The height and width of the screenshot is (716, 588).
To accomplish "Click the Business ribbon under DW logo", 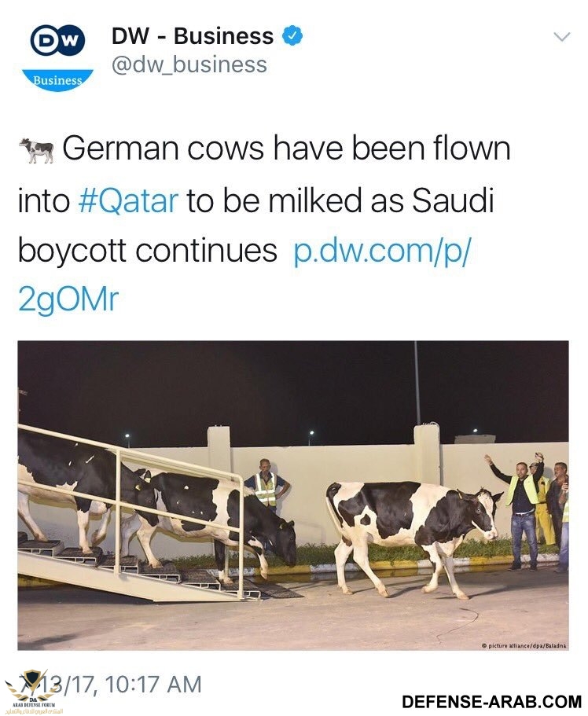I will tap(57, 80).
